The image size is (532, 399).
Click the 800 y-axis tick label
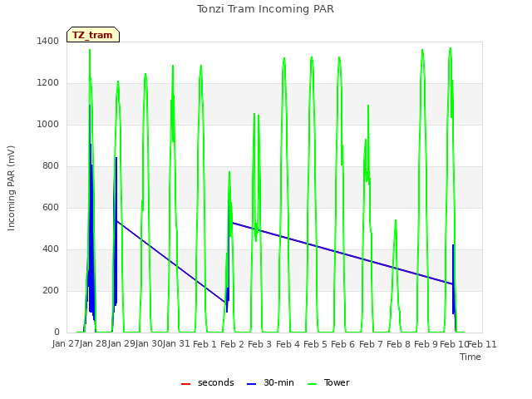(51, 166)
